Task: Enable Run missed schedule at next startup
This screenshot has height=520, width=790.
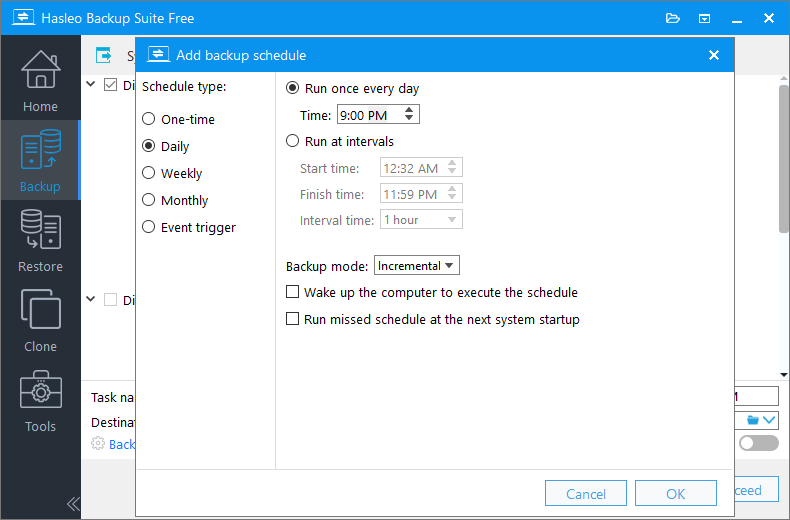Action: click(292, 319)
